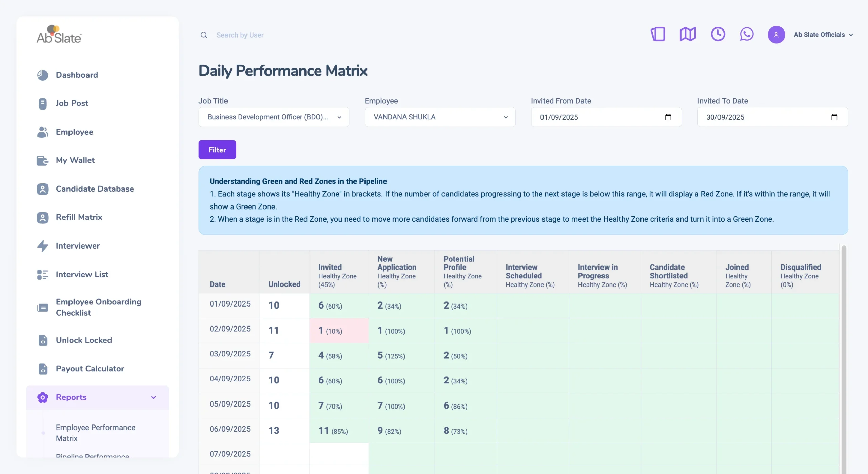Open the Job Title dropdown
868x474 pixels.
tap(274, 117)
